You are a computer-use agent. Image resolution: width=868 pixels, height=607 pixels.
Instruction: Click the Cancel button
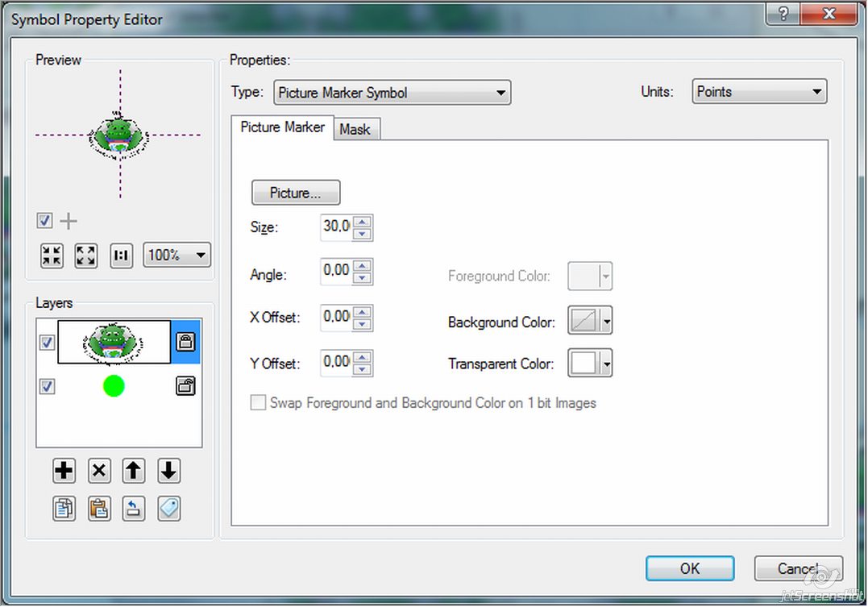[x=798, y=569]
